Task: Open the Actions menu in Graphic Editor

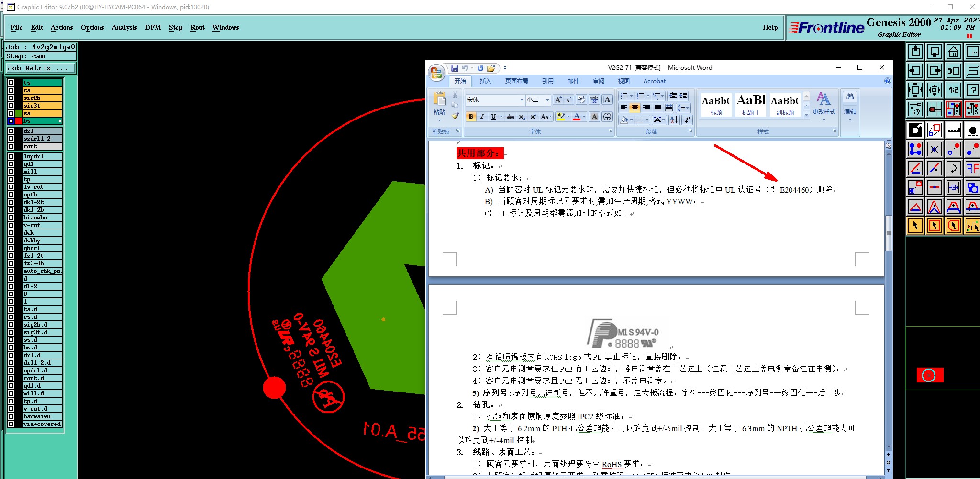Action: (x=62, y=27)
